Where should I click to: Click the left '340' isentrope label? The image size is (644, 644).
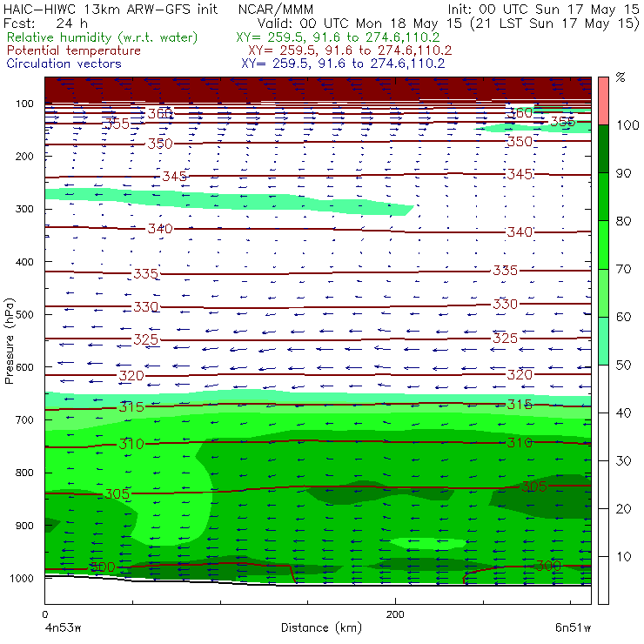160,228
